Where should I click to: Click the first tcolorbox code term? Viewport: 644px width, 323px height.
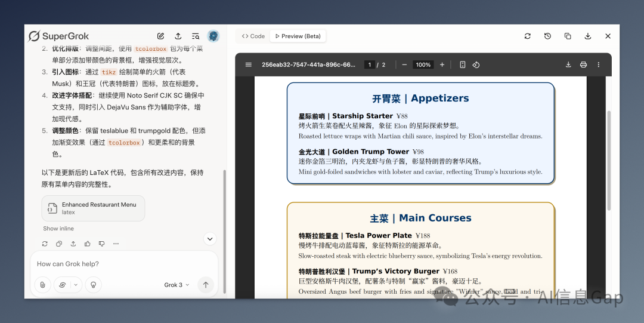[151, 48]
